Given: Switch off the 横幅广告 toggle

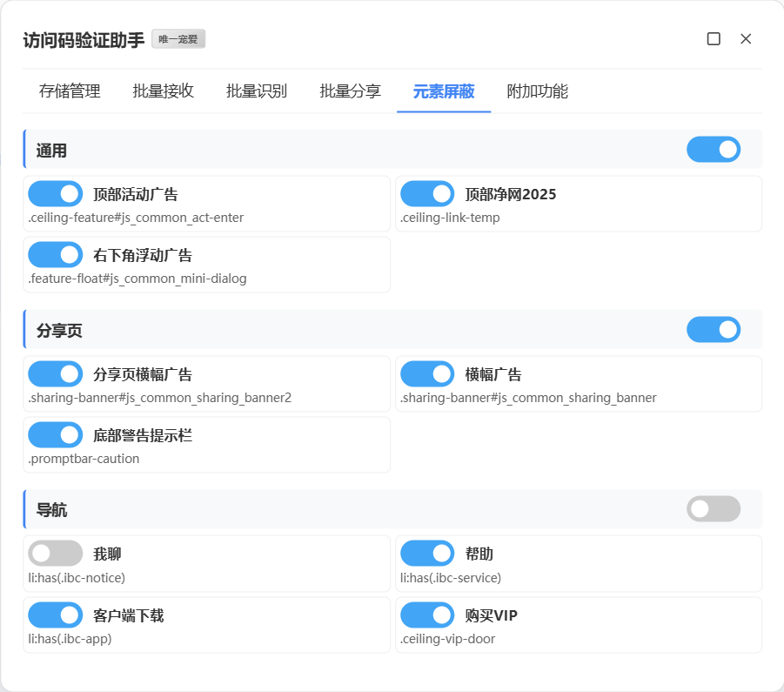Looking at the screenshot, I should pos(427,374).
